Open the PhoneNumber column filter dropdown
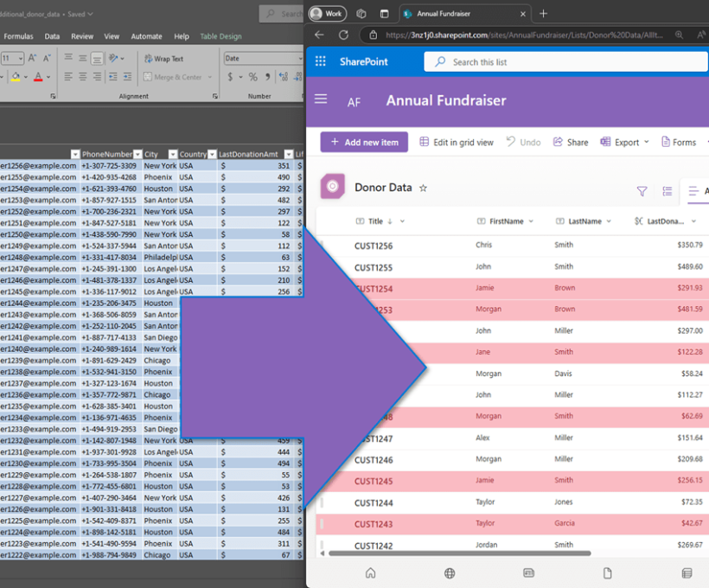Image resolution: width=709 pixels, height=588 pixels. tap(137, 154)
